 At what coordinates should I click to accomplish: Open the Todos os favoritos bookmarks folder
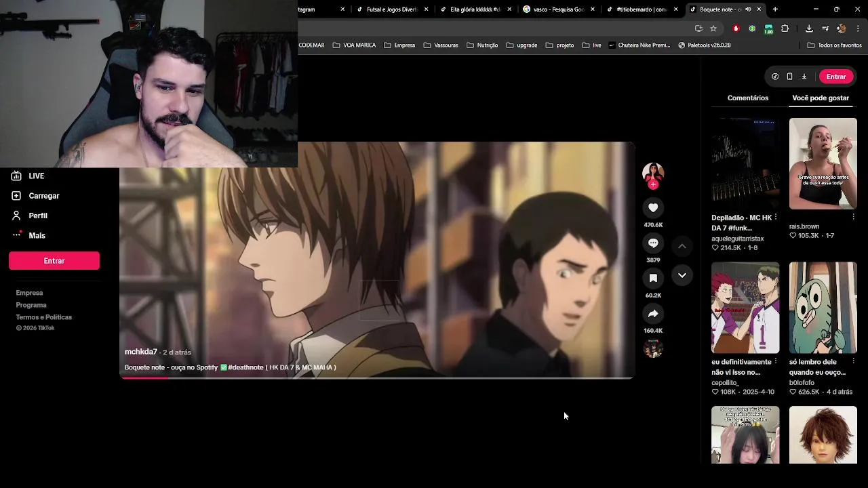point(834,45)
